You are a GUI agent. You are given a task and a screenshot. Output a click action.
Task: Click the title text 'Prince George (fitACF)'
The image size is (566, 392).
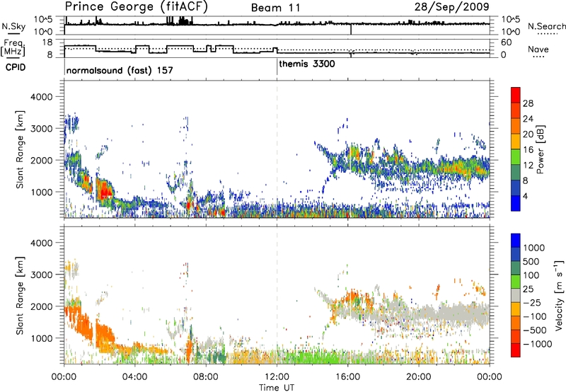click(136, 7)
